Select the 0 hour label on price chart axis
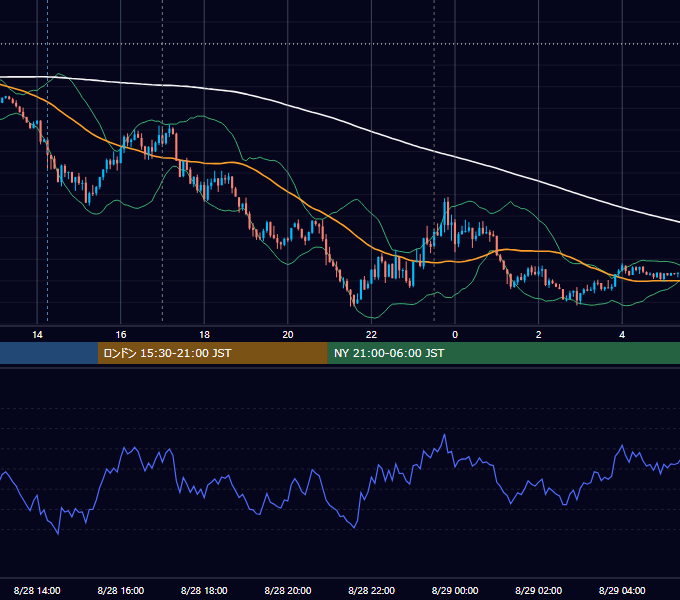This screenshot has width=680, height=600. [x=455, y=335]
